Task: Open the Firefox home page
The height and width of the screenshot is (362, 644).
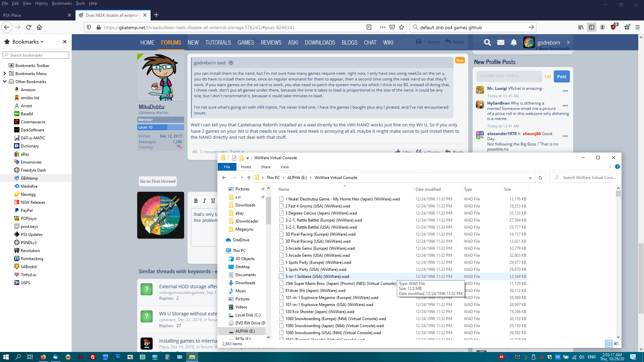Action: click(39, 27)
